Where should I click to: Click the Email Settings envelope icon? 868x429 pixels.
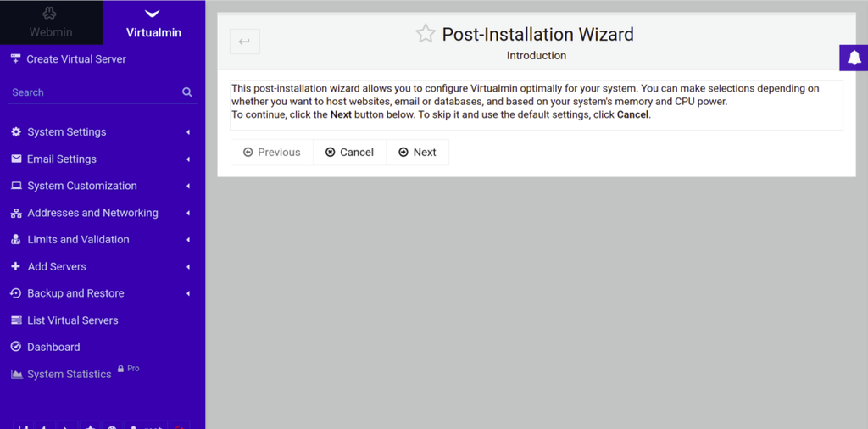[16, 159]
